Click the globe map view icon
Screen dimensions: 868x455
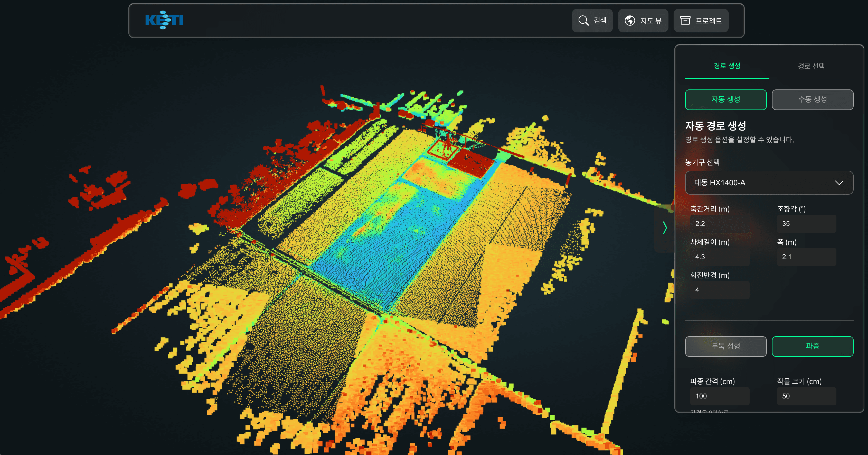629,21
